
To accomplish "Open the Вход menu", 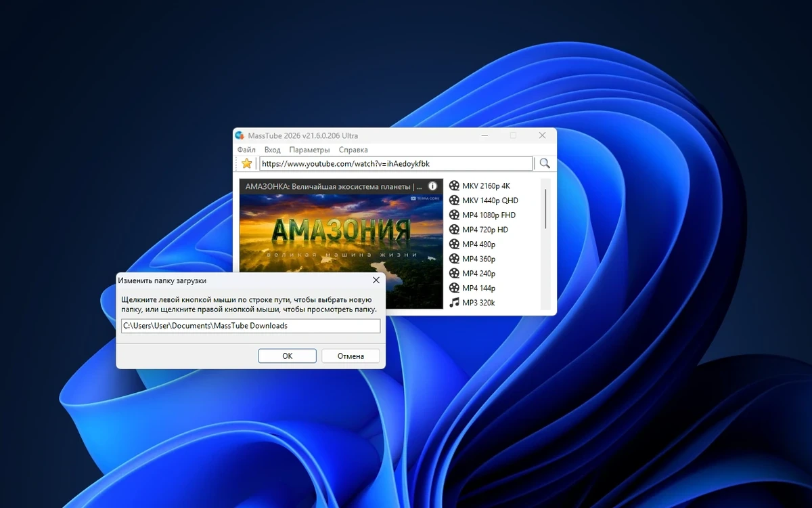I will coord(272,150).
